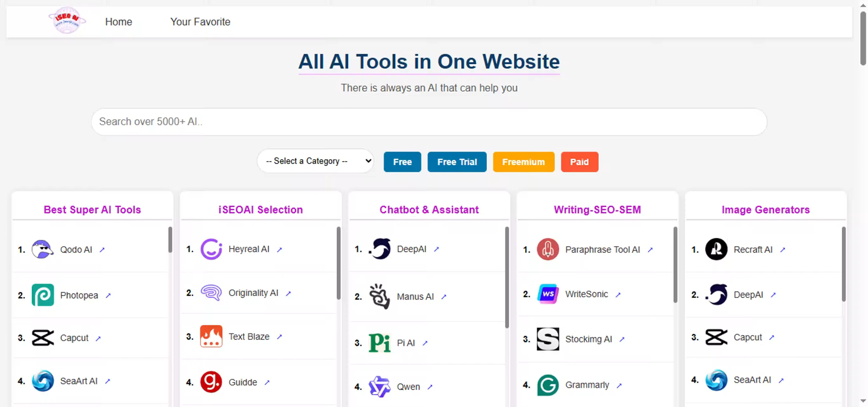The height and width of the screenshot is (407, 868).
Task: Open external link arrow next to WriteSonic
Action: 618,295
